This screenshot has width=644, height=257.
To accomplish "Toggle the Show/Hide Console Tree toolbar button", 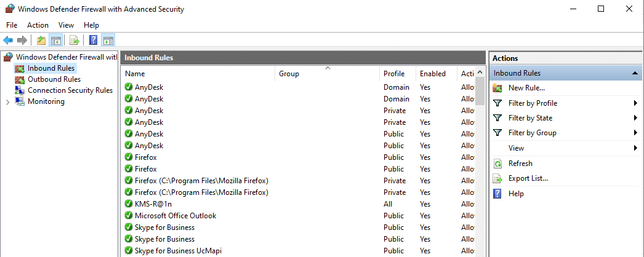I will coord(55,41).
